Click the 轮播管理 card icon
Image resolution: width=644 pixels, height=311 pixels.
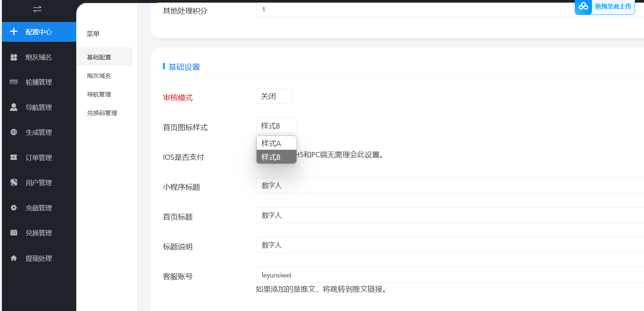[x=14, y=82]
